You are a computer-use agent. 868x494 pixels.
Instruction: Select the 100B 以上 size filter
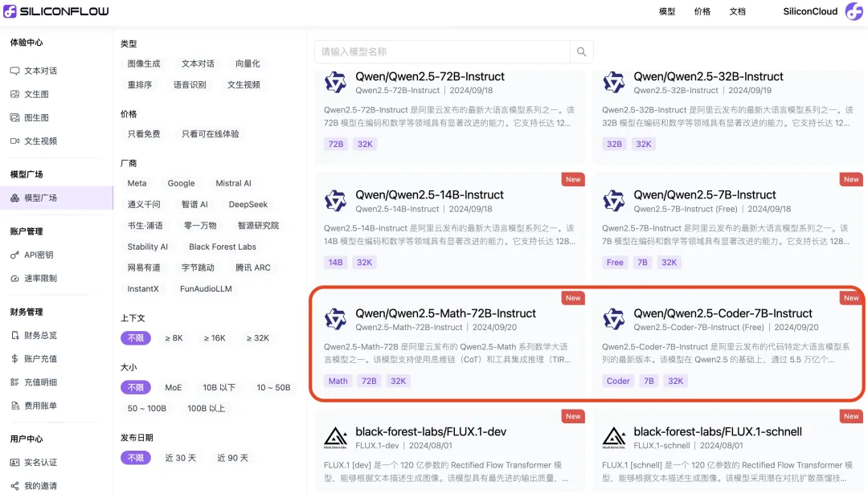pyautogui.click(x=206, y=408)
